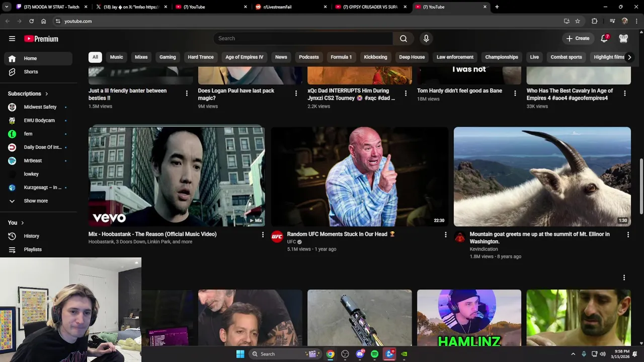Open Hoobastank The Reason video thumbnail
This screenshot has height=362, width=644.
pos(177,176)
